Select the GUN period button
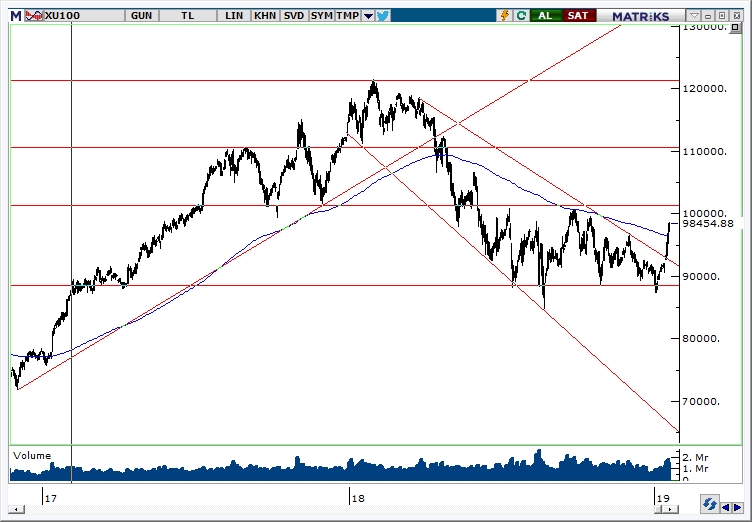This screenshot has height=522, width=752. point(141,16)
